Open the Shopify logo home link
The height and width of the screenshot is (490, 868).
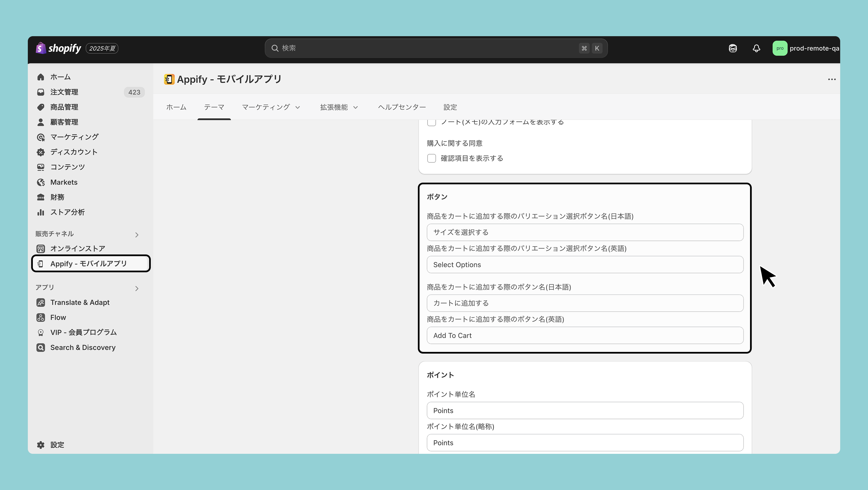(58, 48)
